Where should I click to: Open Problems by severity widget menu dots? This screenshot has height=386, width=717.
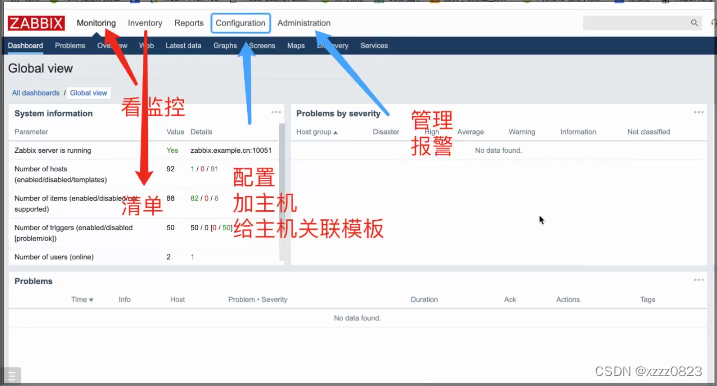point(698,112)
